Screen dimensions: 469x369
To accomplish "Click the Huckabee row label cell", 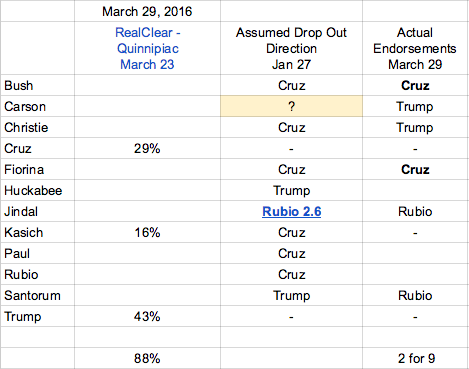I will tap(37, 190).
